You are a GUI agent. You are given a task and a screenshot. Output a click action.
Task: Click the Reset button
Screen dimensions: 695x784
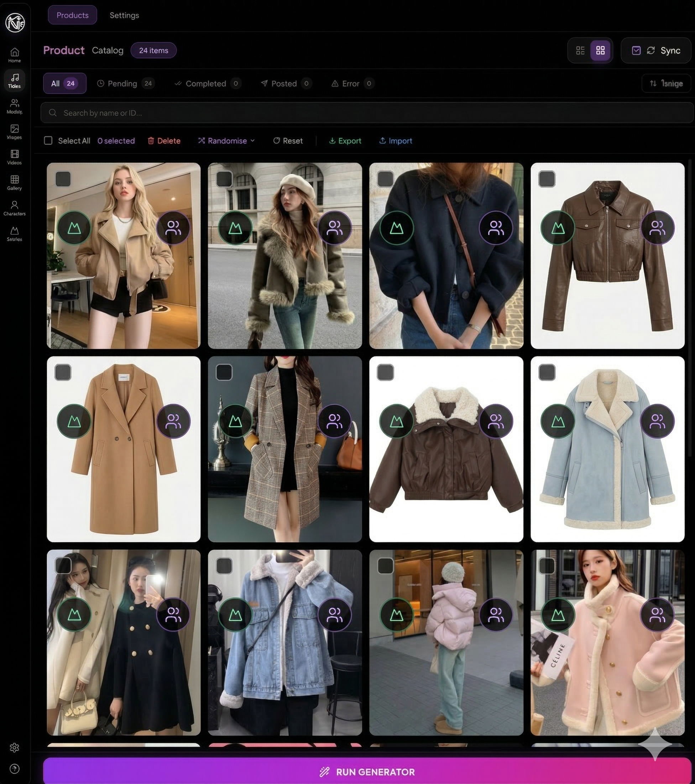[x=288, y=141]
